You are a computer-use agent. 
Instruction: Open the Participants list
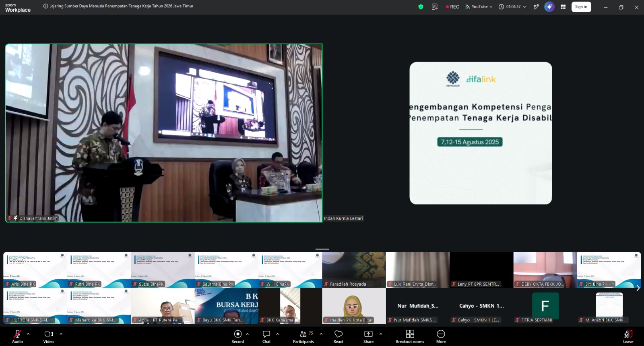pos(303,336)
